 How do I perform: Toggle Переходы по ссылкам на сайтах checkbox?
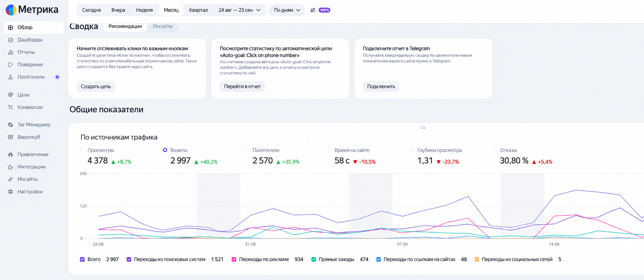tap(379, 259)
